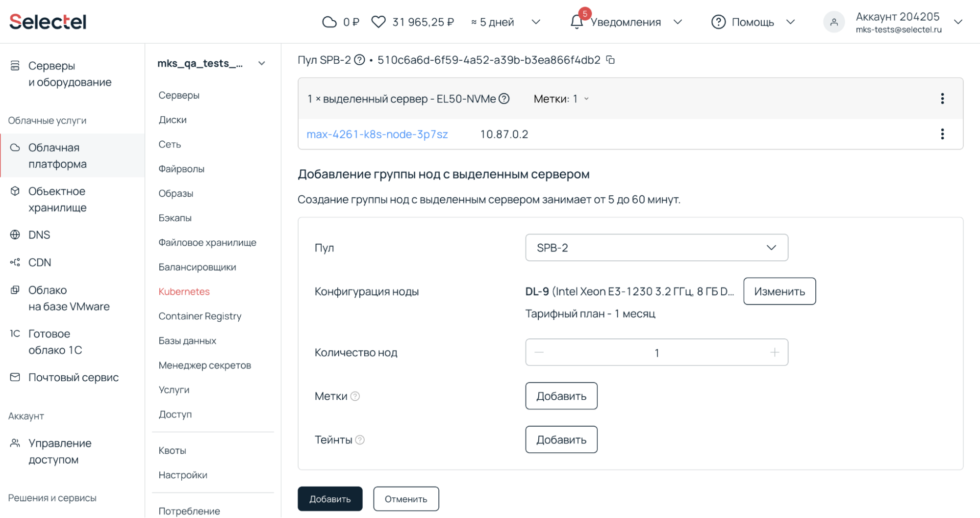The image size is (980, 518).
Task: Open Настройки menu item
Action: [183, 475]
